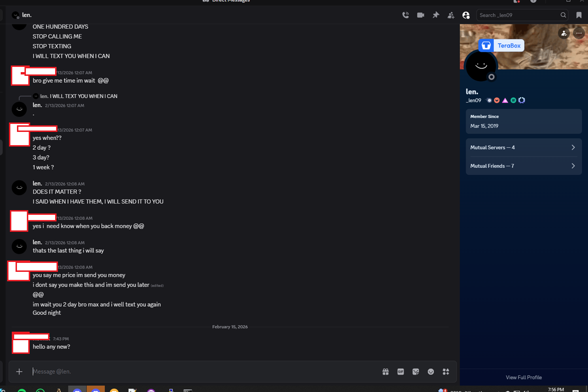Start a voice call with len.

tap(405, 15)
